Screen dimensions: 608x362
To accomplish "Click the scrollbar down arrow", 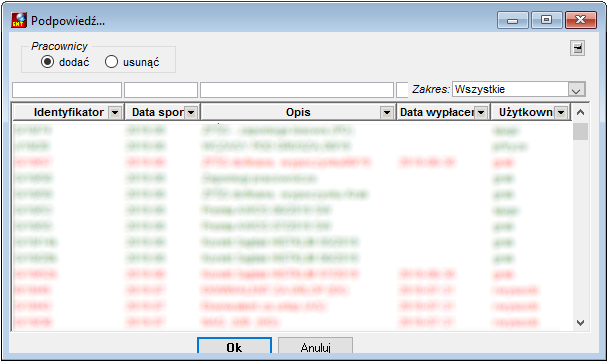I will coord(580,322).
